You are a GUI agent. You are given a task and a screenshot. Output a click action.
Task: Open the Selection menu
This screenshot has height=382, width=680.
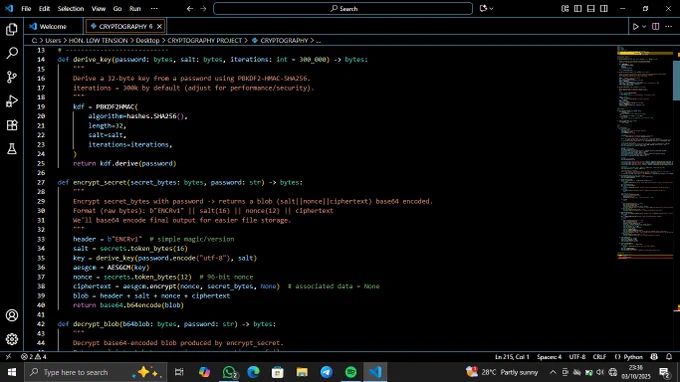pyautogui.click(x=71, y=8)
